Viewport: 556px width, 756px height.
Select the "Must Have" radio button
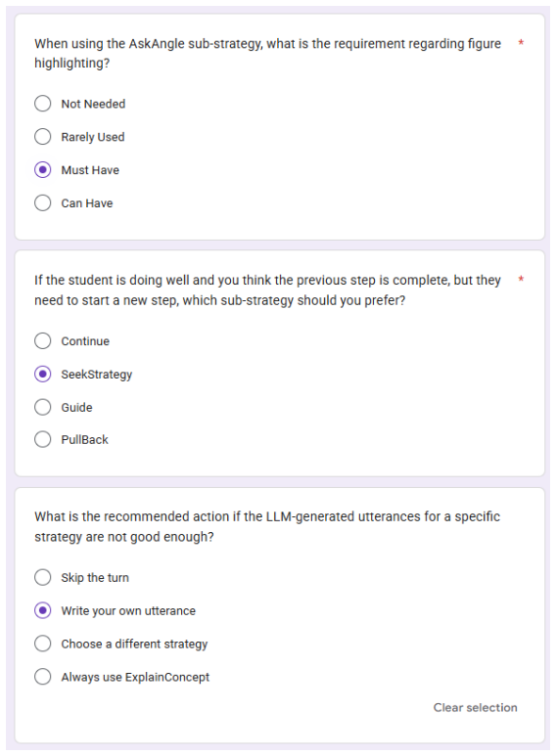point(42,170)
